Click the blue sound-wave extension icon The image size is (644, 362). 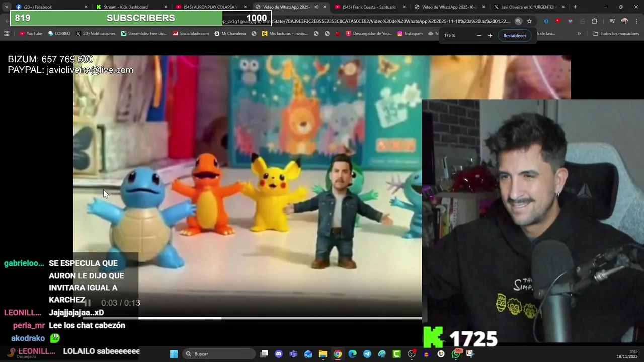click(x=546, y=21)
